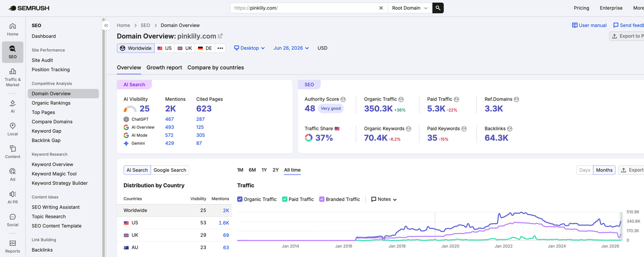This screenshot has height=257, width=644.
Task: Select the SEO sidebar icon
Action: [x=13, y=52]
